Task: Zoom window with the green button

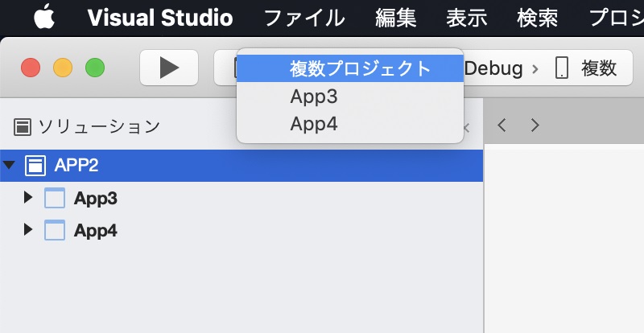Action: point(95,68)
